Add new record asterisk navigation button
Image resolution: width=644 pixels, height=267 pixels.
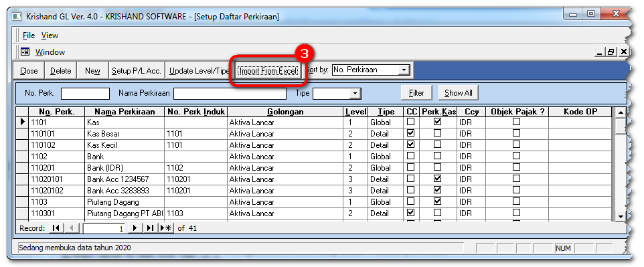(166, 228)
